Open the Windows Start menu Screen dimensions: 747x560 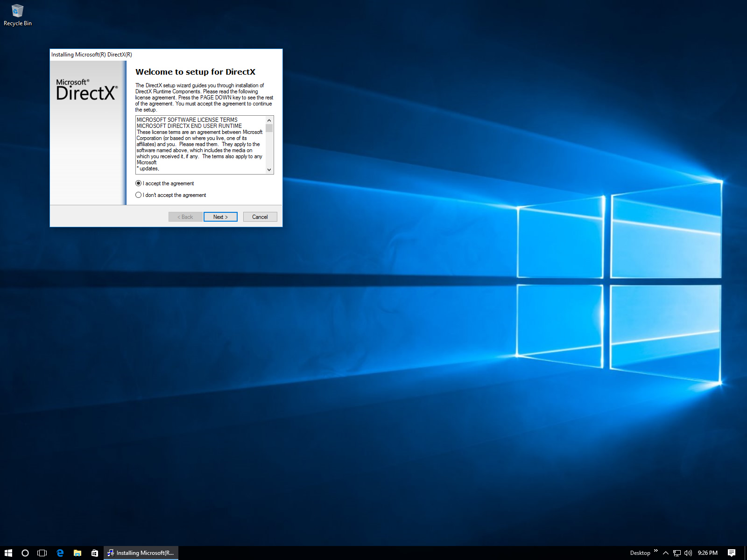(8, 553)
